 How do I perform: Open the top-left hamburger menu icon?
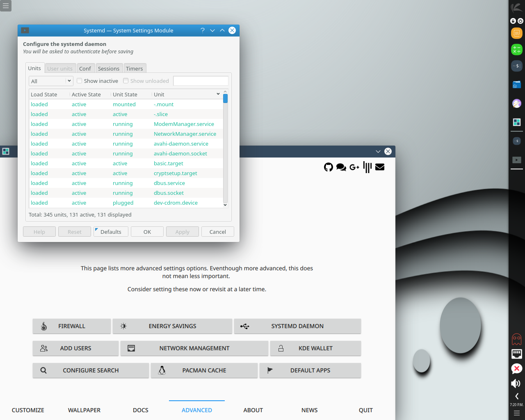coord(6,6)
